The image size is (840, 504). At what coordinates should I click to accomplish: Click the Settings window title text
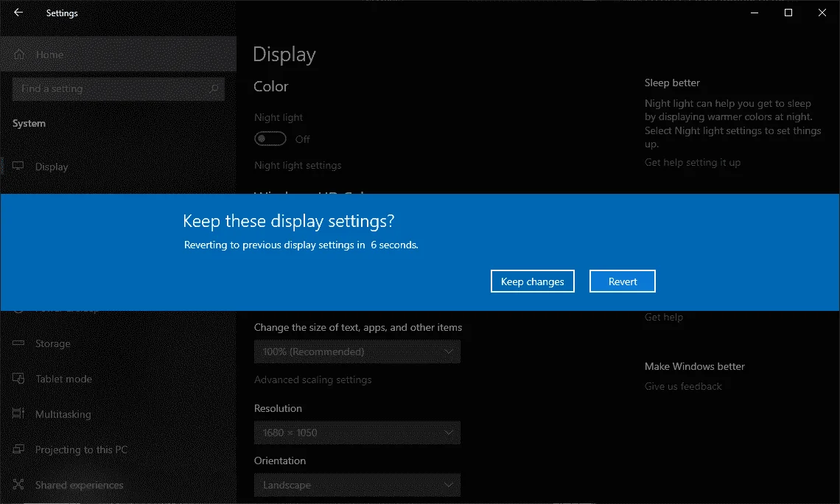coord(62,13)
